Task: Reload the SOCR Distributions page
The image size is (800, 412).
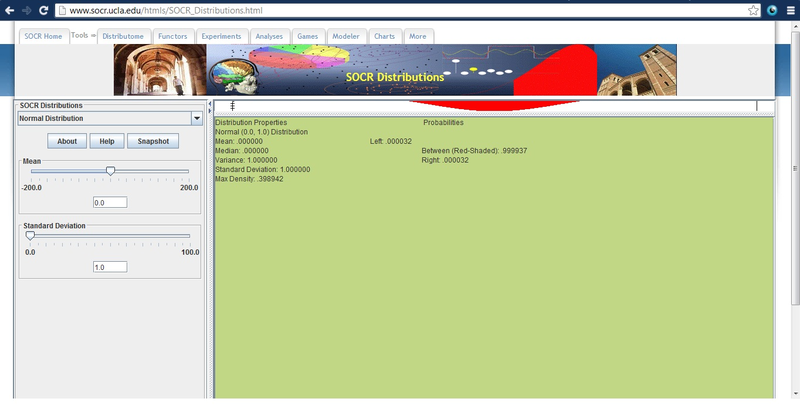Action: click(44, 10)
